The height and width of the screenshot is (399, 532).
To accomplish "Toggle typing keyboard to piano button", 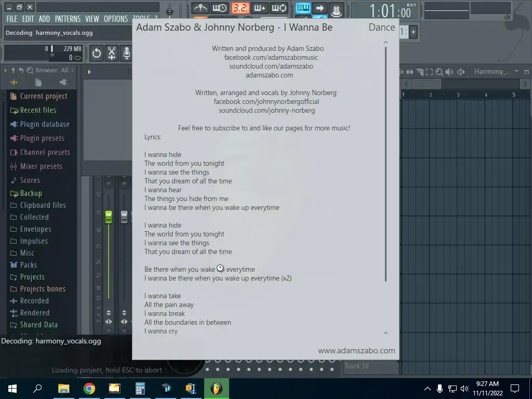I will coord(303,8).
